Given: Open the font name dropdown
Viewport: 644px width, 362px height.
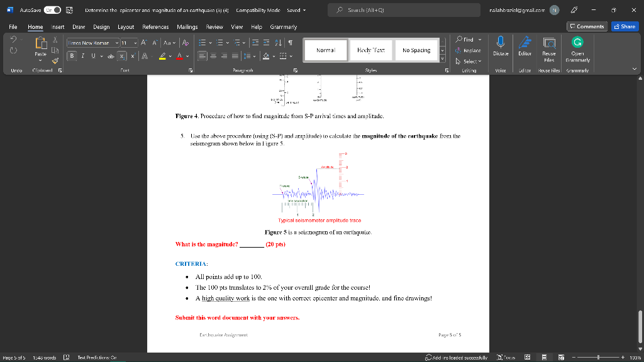Looking at the screenshot, I should 116,43.
